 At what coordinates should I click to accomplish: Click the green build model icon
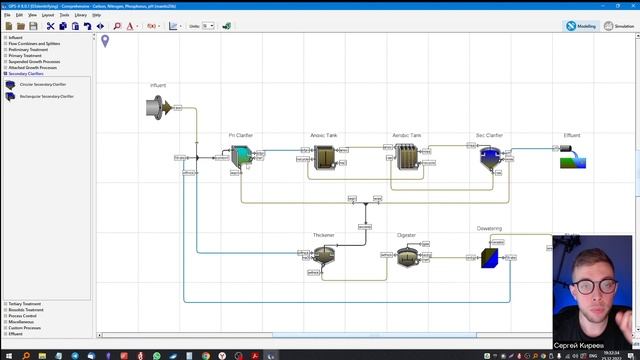pos(227,26)
